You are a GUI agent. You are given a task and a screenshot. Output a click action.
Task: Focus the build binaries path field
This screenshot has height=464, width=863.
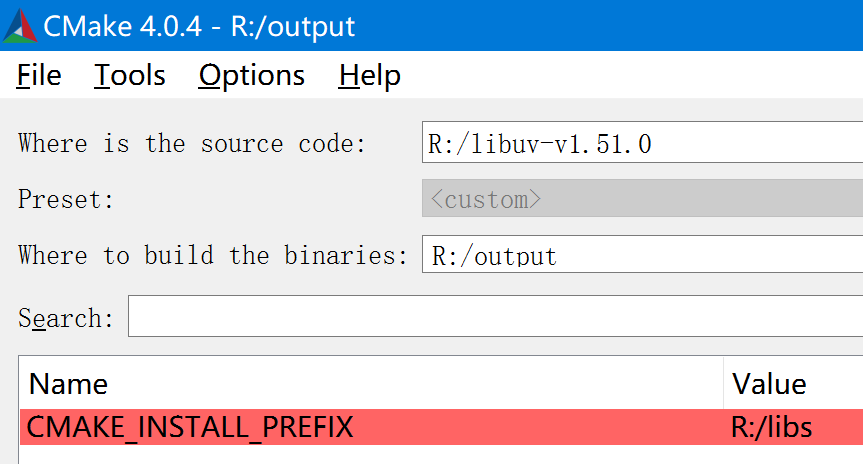[x=642, y=256]
